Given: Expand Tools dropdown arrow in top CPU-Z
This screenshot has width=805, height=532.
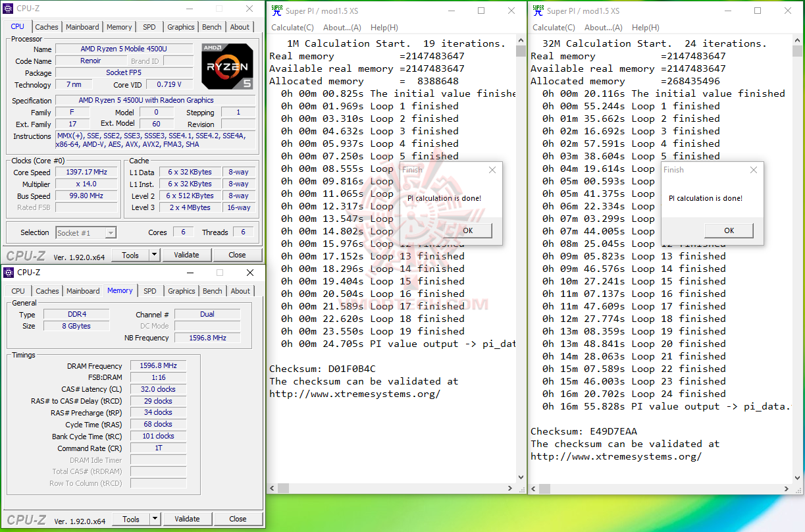Looking at the screenshot, I should 155,255.
